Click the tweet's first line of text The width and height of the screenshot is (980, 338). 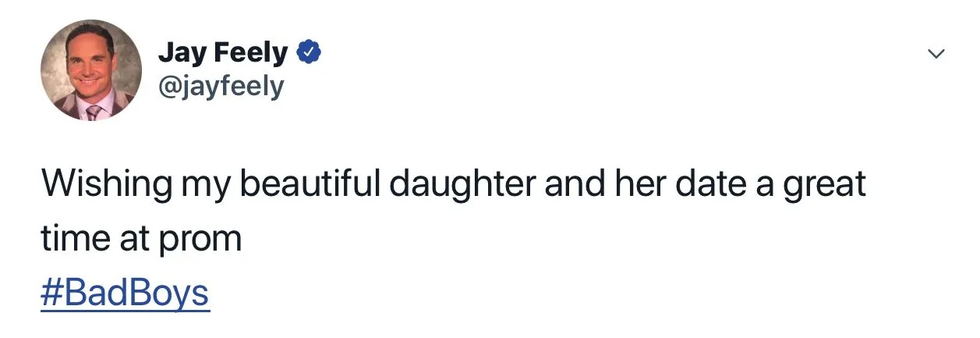[453, 185]
